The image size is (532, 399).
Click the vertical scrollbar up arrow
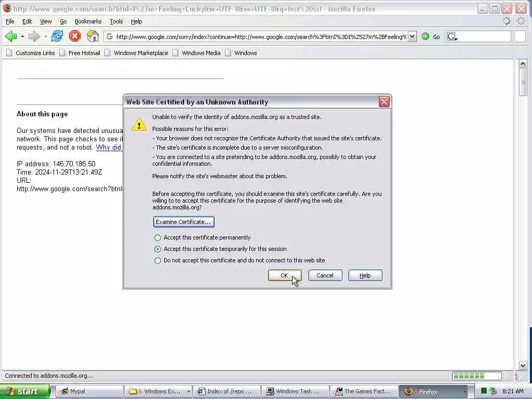coord(523,64)
